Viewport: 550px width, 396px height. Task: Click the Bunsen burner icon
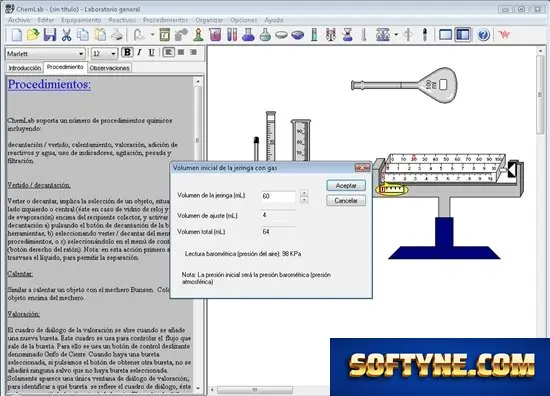tap(199, 35)
